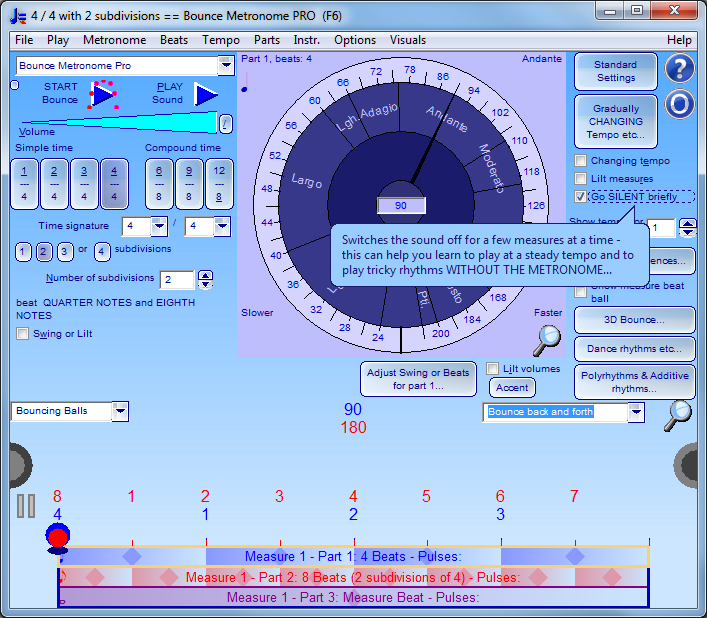Click the Show tempo spinner arrows
This screenshot has height=618, width=707.
pos(687,227)
